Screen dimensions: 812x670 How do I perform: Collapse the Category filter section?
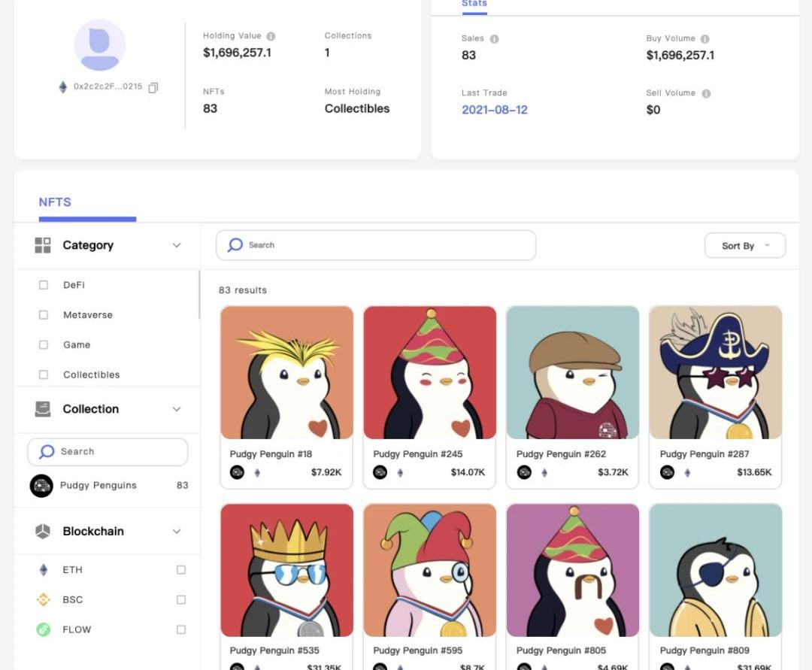click(x=177, y=245)
